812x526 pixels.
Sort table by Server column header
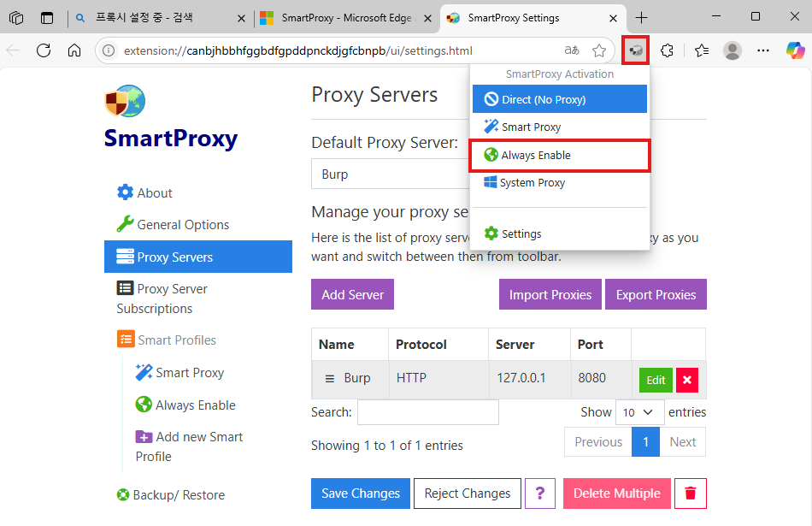pos(530,345)
